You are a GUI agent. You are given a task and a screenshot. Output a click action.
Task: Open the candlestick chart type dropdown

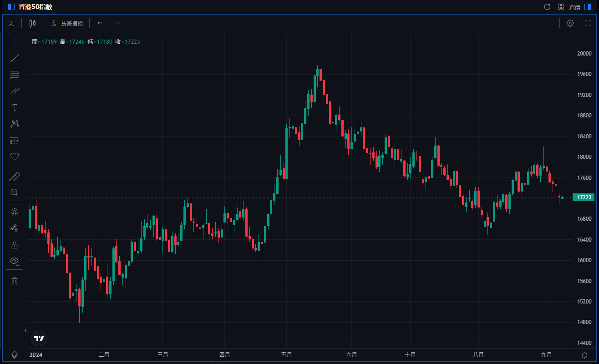pos(32,23)
